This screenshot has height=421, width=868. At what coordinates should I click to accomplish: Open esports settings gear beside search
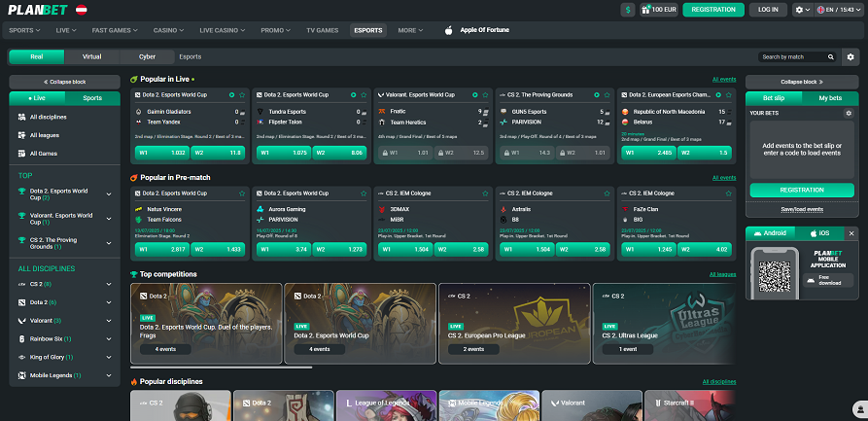click(x=851, y=57)
